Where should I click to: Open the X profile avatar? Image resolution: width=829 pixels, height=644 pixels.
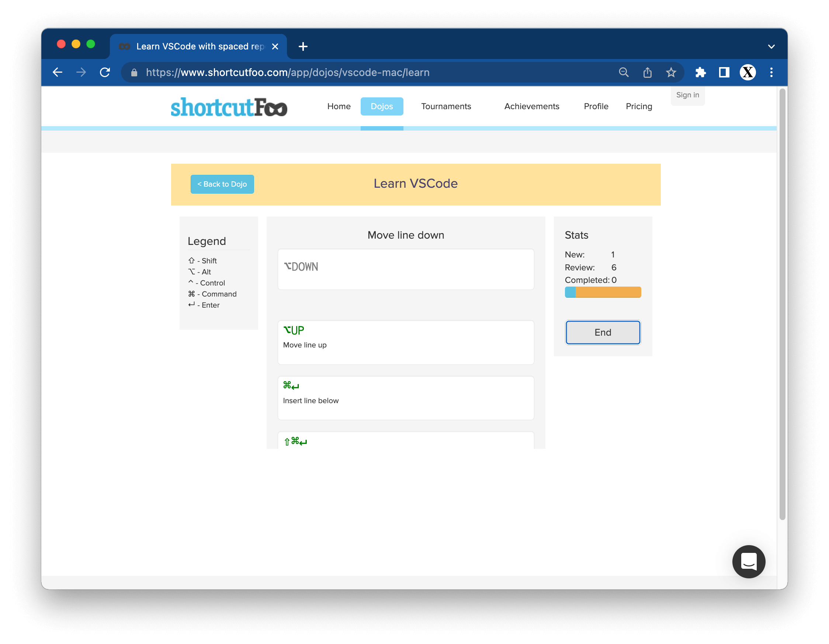tap(748, 72)
